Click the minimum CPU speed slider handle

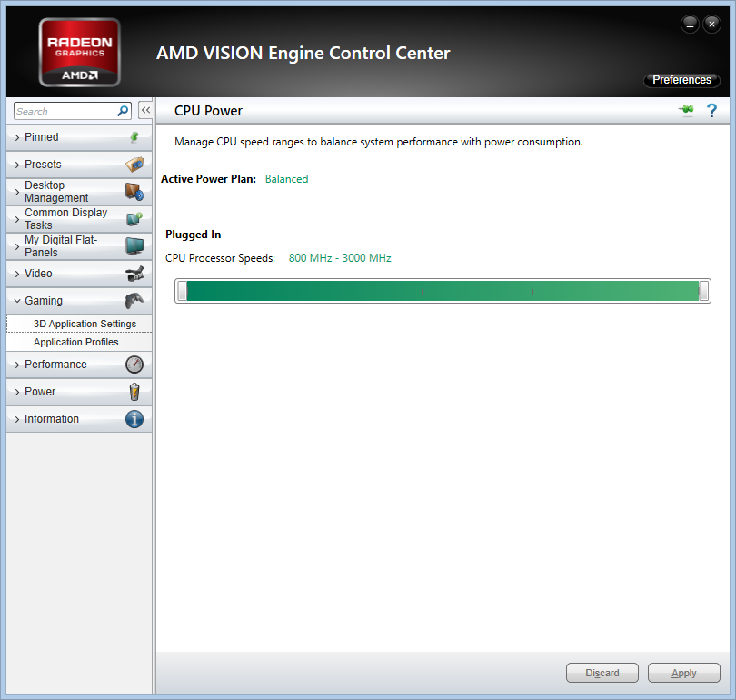tap(182, 291)
